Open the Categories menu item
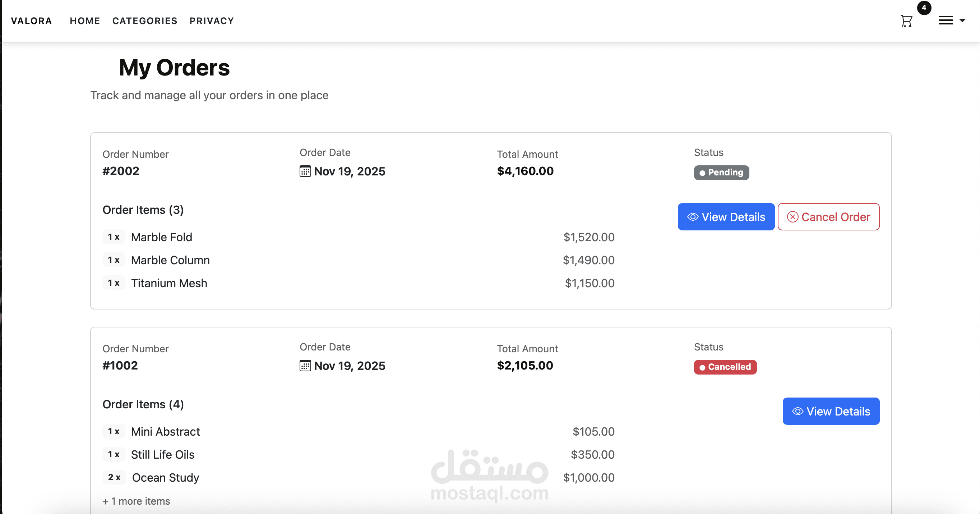Image resolution: width=980 pixels, height=514 pixels. tap(144, 21)
